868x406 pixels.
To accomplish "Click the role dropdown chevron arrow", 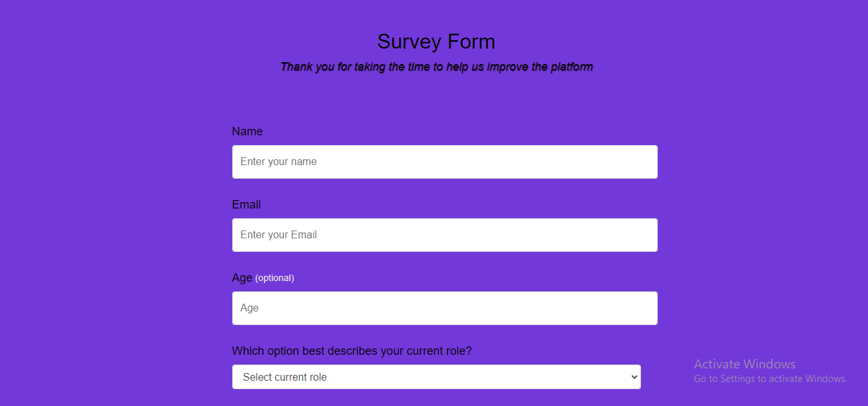I will click(x=634, y=378).
